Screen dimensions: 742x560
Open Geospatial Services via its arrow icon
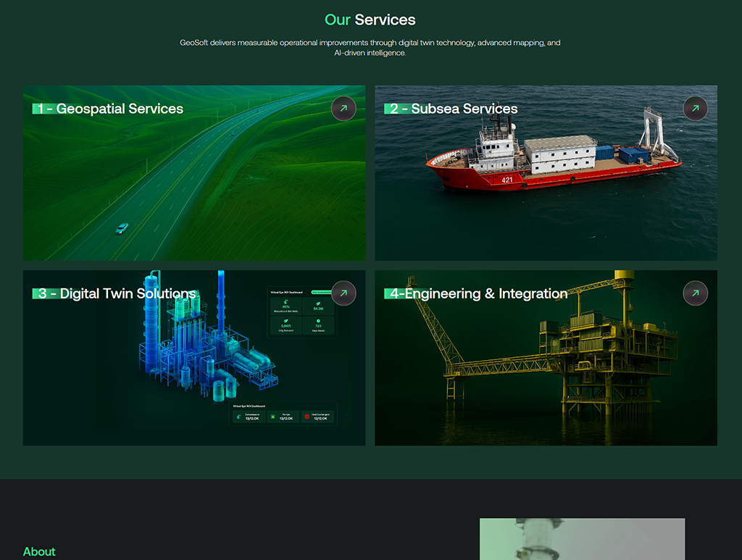coord(343,109)
